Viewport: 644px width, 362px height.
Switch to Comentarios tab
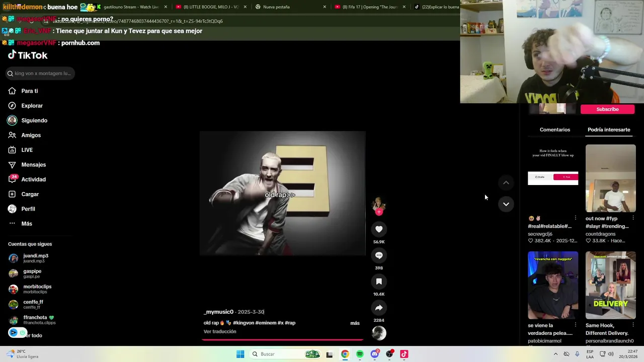point(555,130)
